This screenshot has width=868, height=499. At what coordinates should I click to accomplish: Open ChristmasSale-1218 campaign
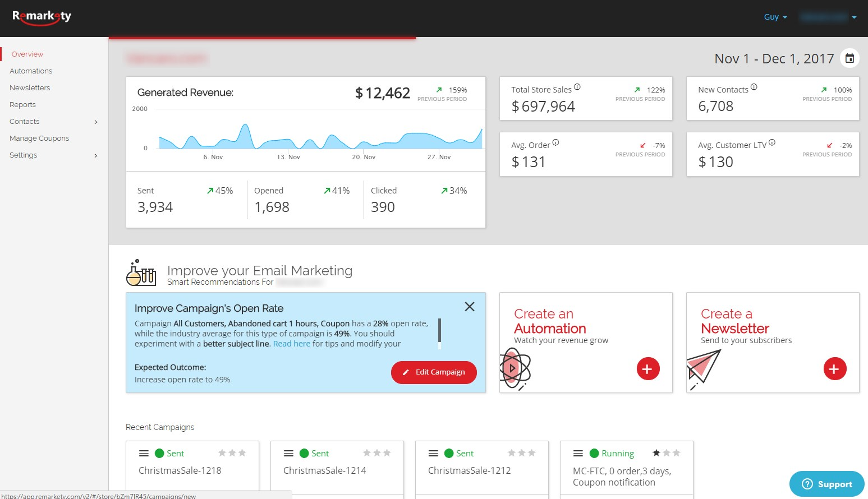point(180,470)
